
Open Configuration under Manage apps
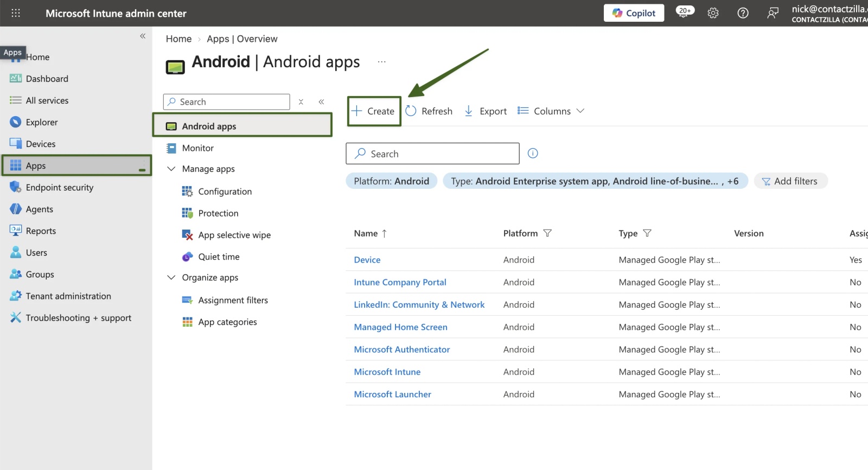pos(225,192)
